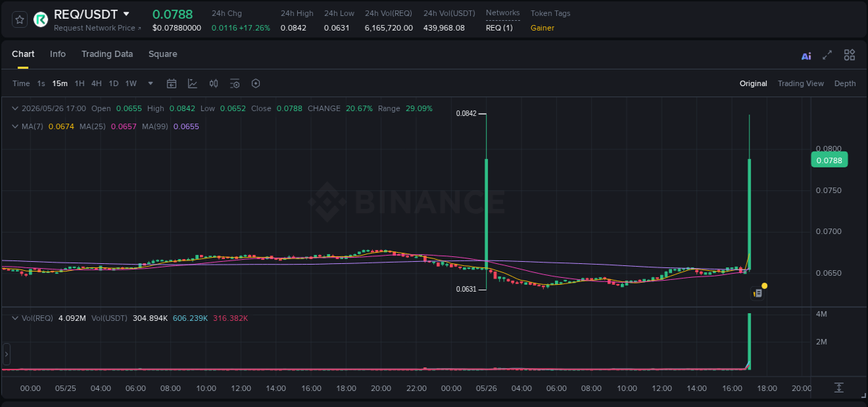
Task: Switch to the Chart tab
Action: point(23,54)
